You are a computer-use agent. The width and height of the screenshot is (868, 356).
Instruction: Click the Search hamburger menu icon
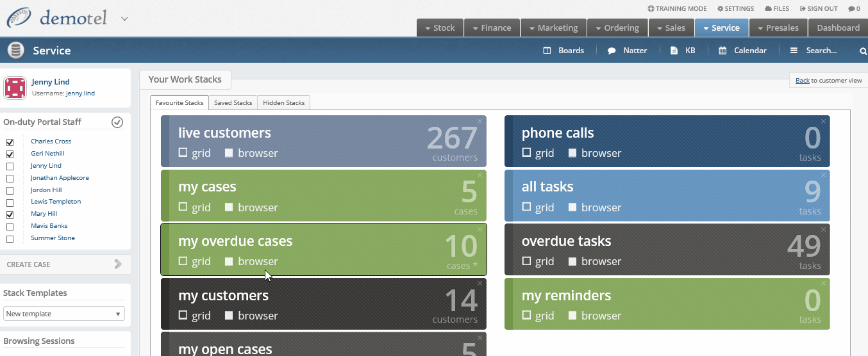794,51
